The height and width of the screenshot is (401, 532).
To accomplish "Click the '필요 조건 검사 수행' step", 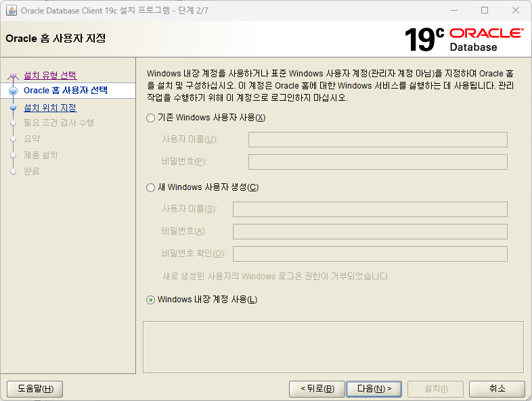I will (59, 122).
